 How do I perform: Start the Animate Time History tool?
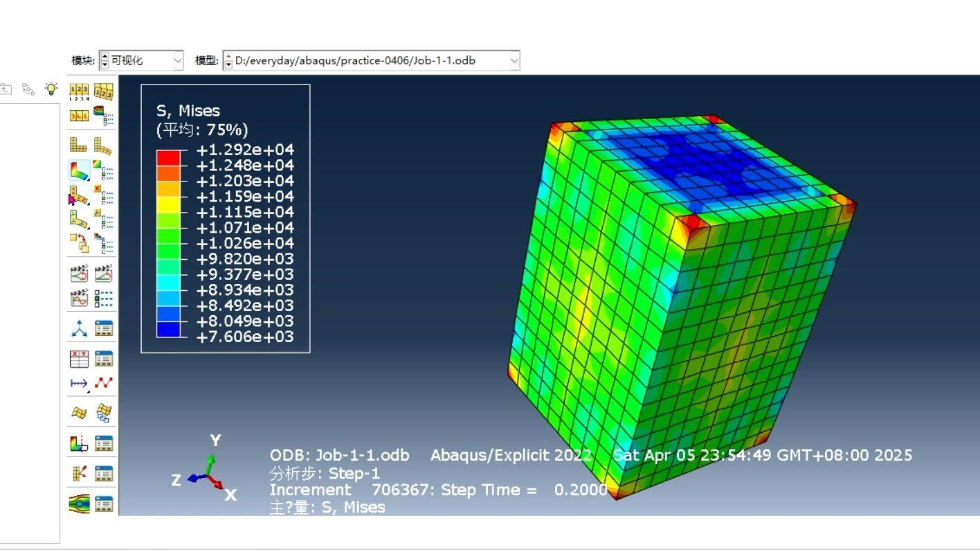79,274
